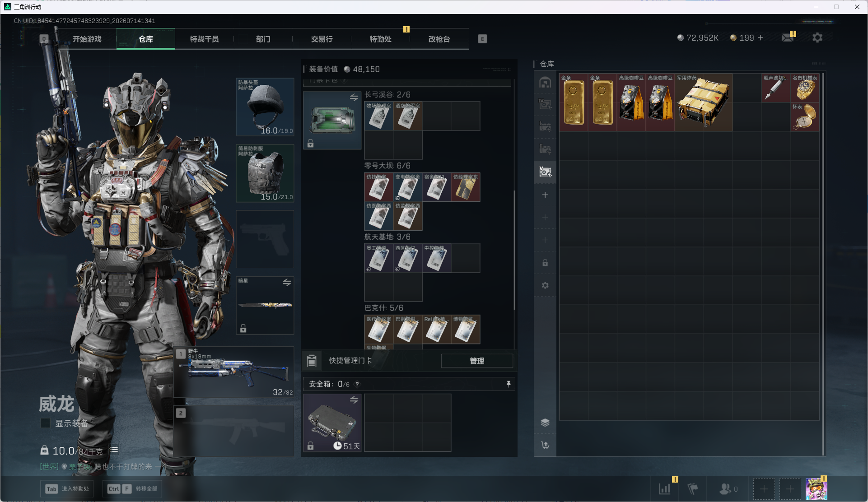
Task: Click the player avatar in bottom right
Action: [x=817, y=488]
